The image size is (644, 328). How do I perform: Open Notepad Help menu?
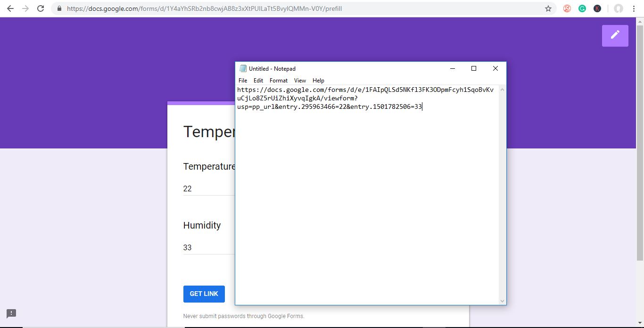(318, 81)
